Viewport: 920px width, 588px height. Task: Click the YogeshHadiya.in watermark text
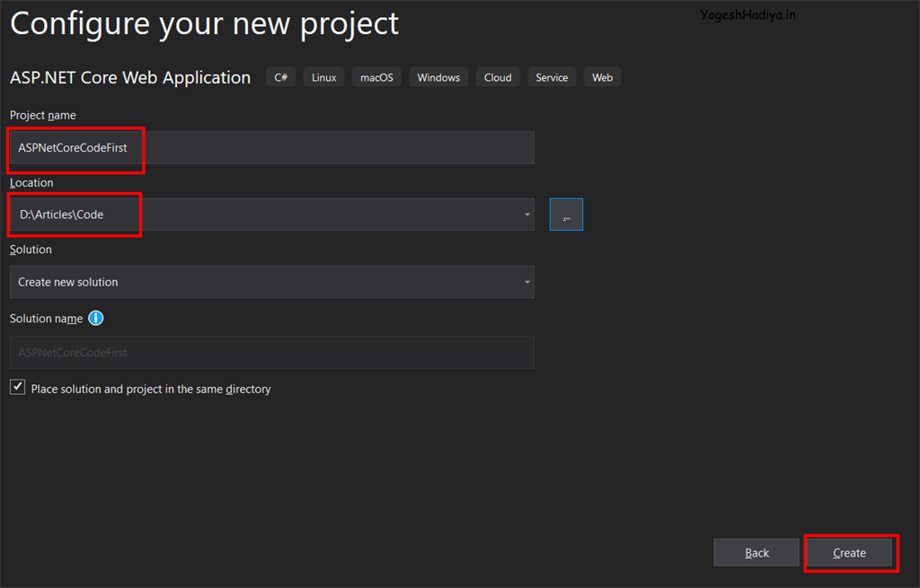(x=747, y=14)
